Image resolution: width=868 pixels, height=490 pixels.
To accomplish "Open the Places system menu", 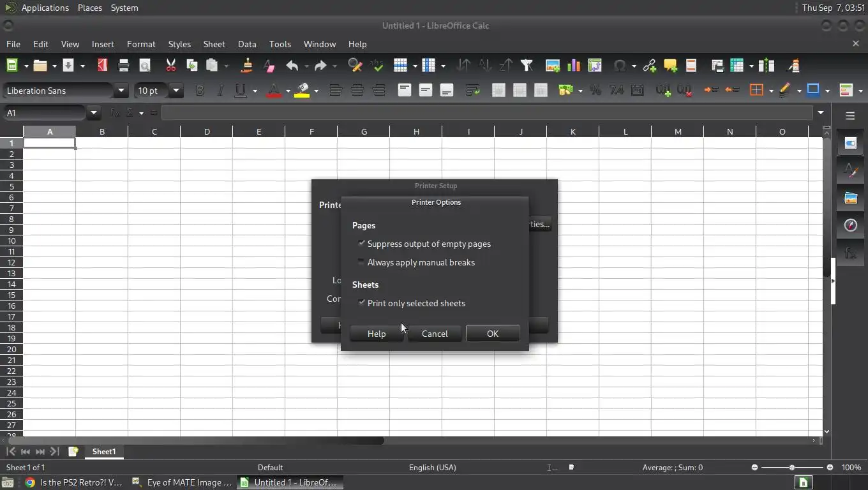I will click(89, 8).
